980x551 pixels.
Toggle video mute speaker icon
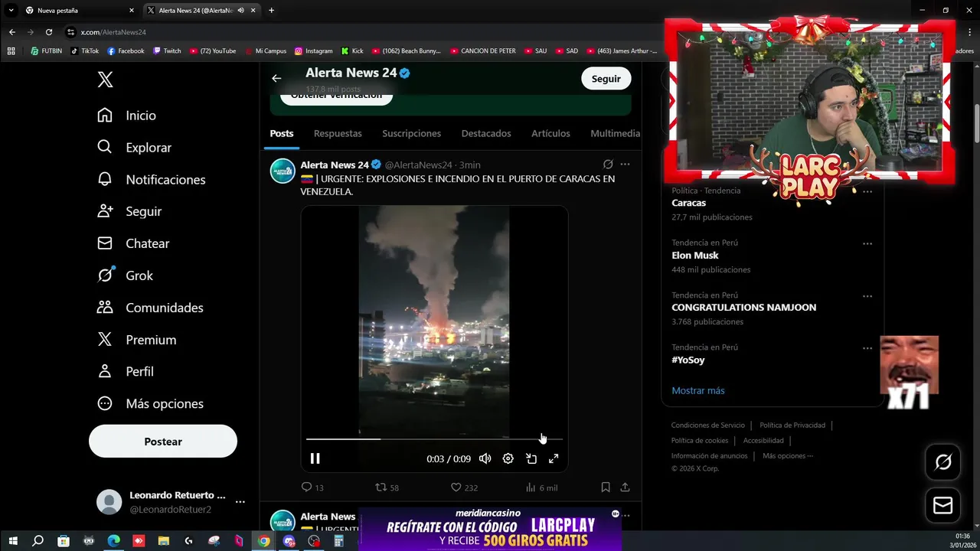point(485,458)
